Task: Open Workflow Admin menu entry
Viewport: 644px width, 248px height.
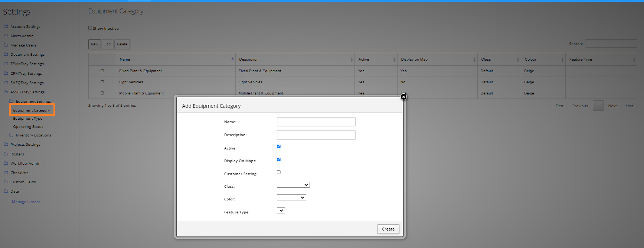Action: [x=25, y=164]
